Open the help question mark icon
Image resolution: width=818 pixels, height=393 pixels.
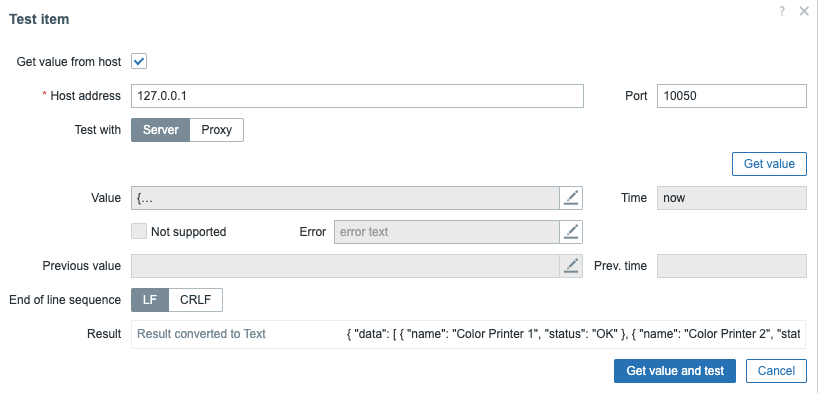tap(781, 11)
